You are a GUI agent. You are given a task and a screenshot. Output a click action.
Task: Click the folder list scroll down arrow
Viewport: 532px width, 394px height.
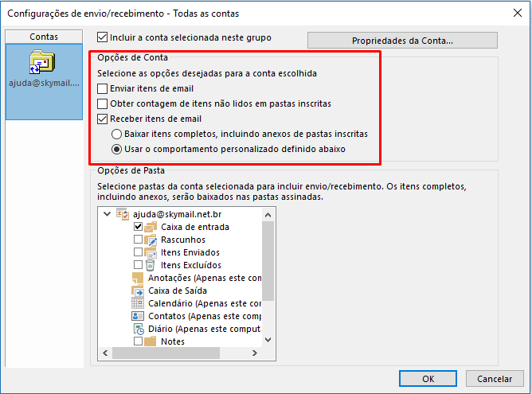(x=268, y=340)
